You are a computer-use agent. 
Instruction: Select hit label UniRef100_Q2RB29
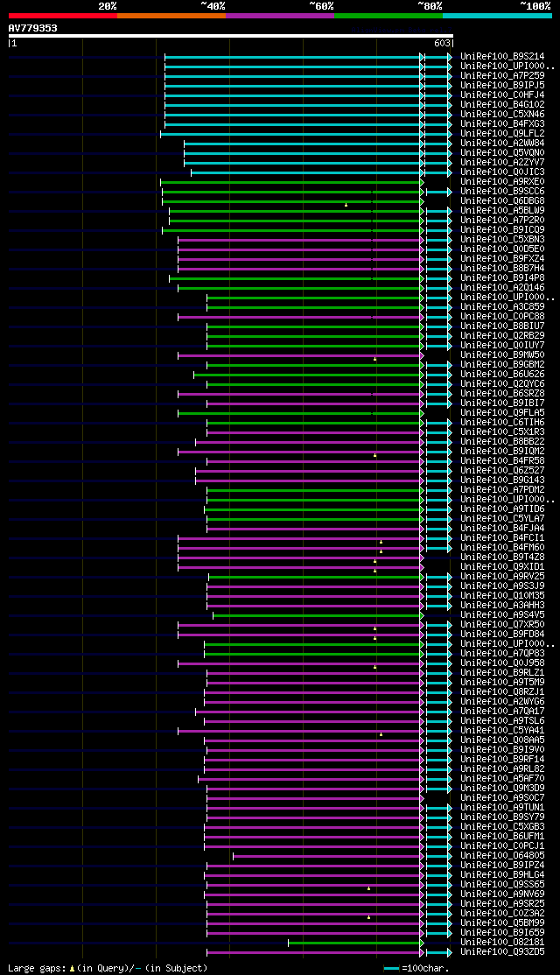click(502, 336)
